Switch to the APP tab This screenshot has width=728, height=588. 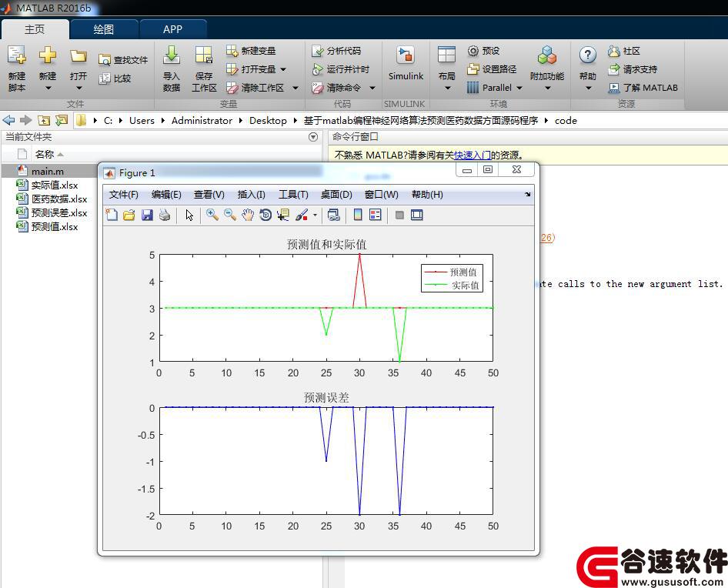click(x=172, y=29)
